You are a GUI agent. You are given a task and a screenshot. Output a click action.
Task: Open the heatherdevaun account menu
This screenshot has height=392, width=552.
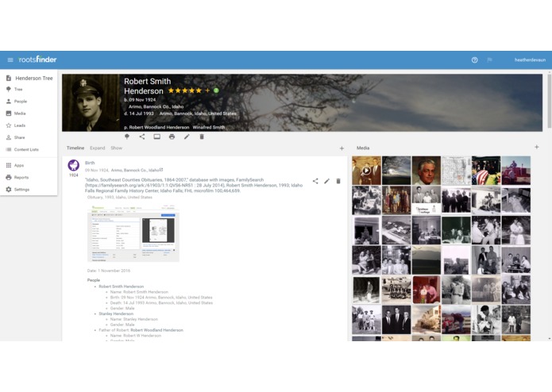pos(530,60)
